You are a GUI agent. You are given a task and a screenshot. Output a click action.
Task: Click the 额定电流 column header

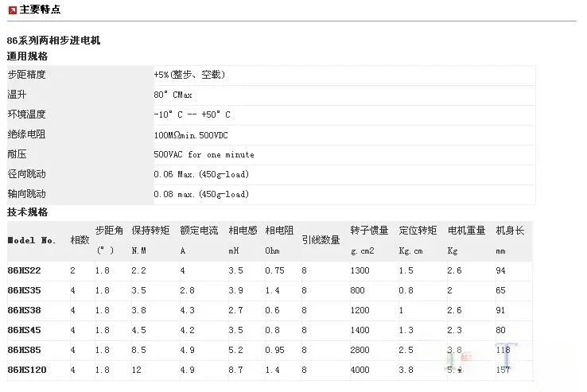[x=199, y=231]
